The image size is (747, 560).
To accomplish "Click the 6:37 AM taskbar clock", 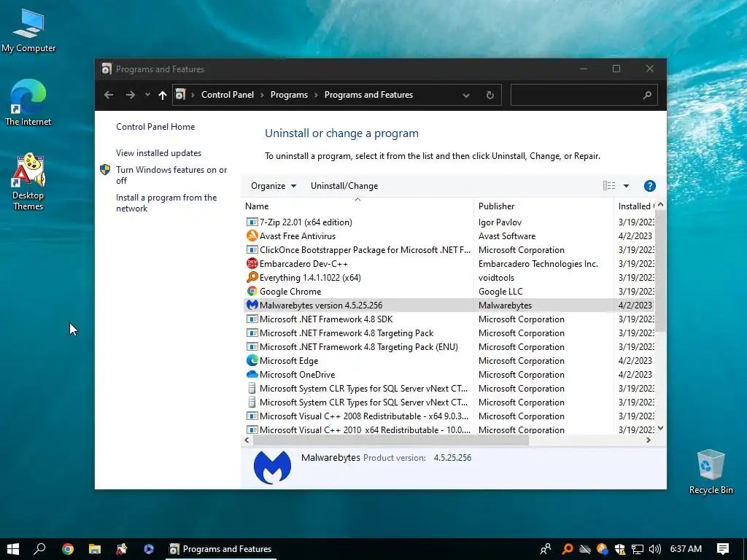I will (686, 549).
